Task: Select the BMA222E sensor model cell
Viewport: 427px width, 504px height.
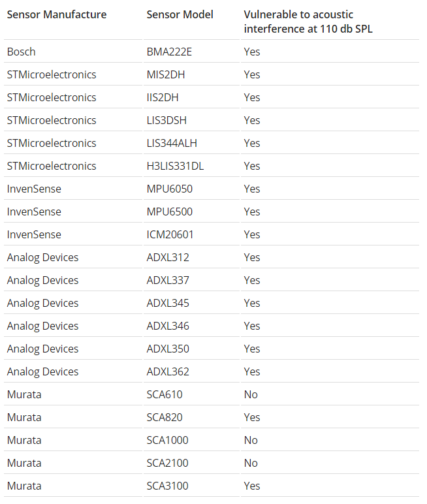Action: pyautogui.click(x=169, y=52)
